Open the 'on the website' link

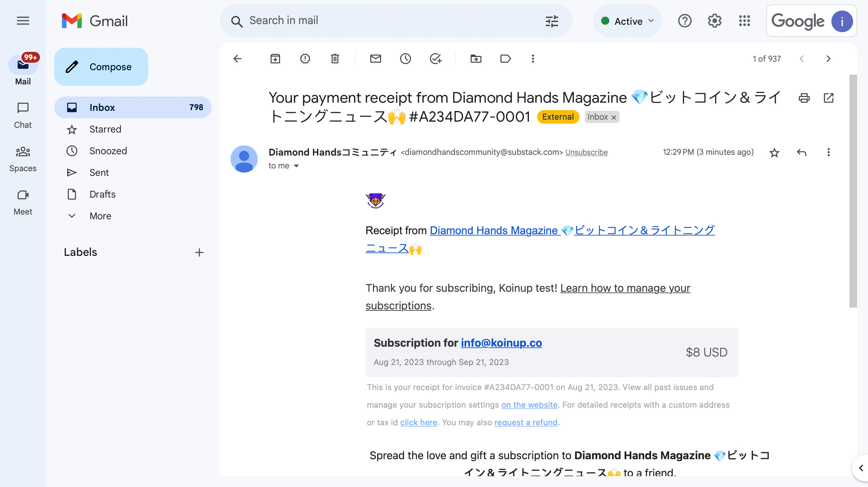click(x=529, y=405)
